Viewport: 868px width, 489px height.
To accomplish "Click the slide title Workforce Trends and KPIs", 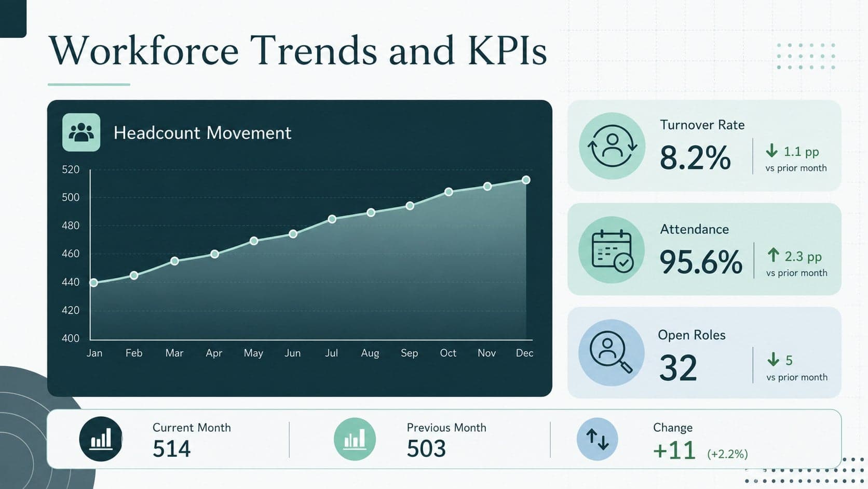I will click(298, 50).
